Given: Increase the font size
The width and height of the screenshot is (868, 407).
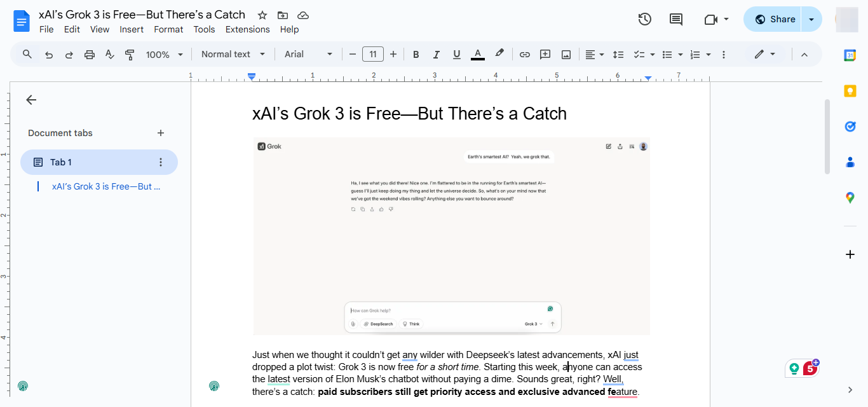Looking at the screenshot, I should coord(393,55).
